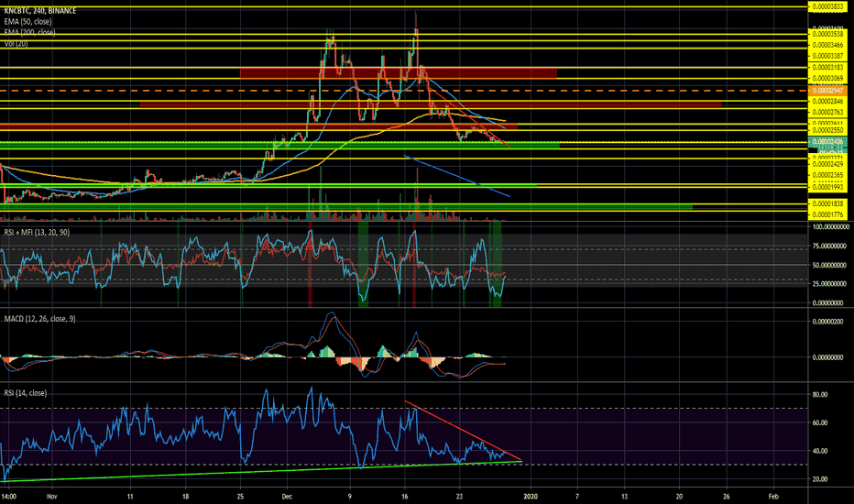Viewport: 854px width, 504px height.
Task: Select the MACD (12, 26, close, 9) legend
Action: click(x=39, y=318)
